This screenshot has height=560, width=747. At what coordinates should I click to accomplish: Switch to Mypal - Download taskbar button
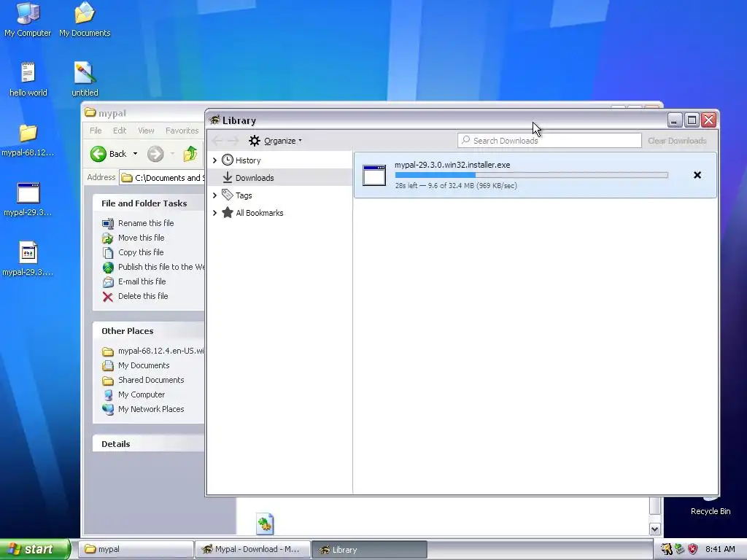252,549
